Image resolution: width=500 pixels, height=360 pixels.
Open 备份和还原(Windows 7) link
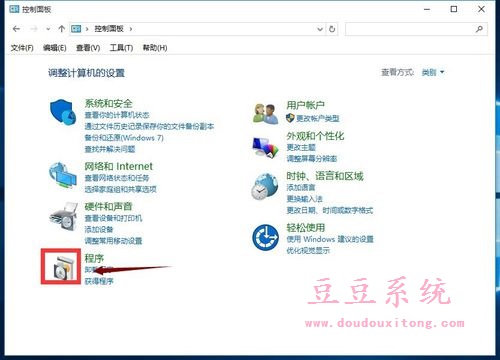pos(124,138)
